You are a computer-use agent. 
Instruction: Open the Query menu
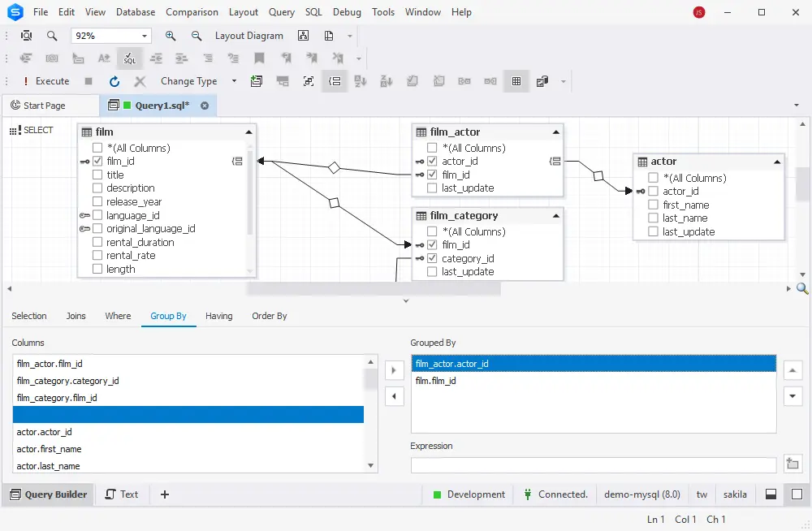pyautogui.click(x=281, y=11)
